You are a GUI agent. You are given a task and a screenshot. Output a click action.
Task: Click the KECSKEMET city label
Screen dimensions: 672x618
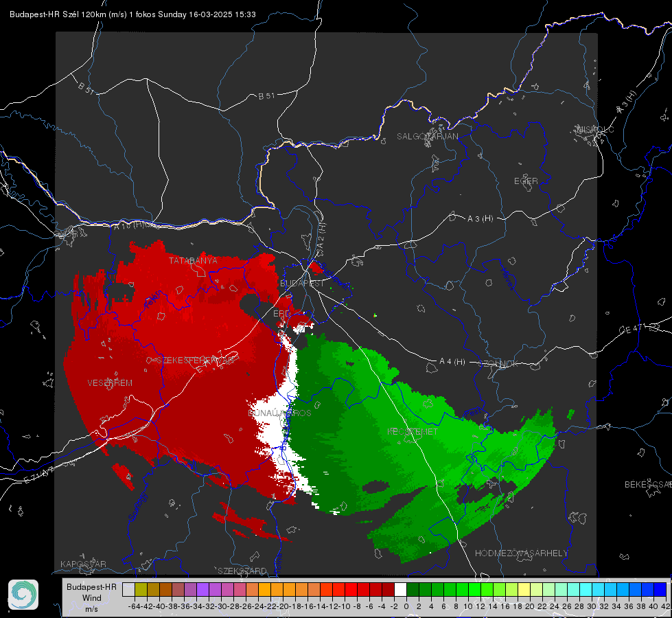(413, 432)
